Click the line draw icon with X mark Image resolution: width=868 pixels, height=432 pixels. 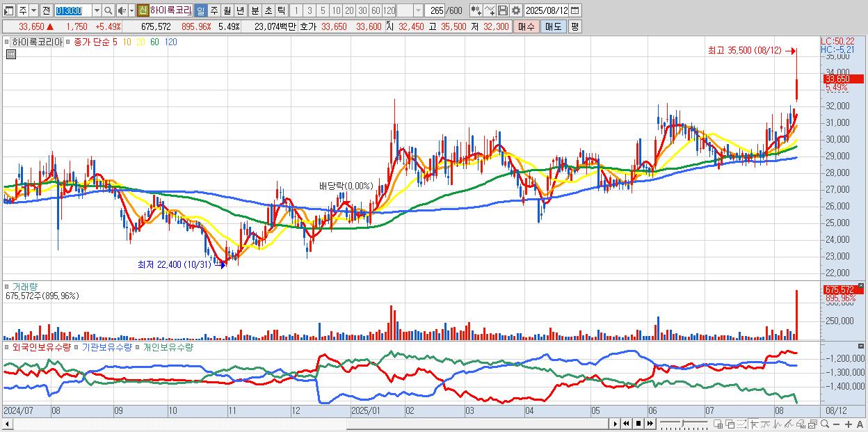(489, 10)
